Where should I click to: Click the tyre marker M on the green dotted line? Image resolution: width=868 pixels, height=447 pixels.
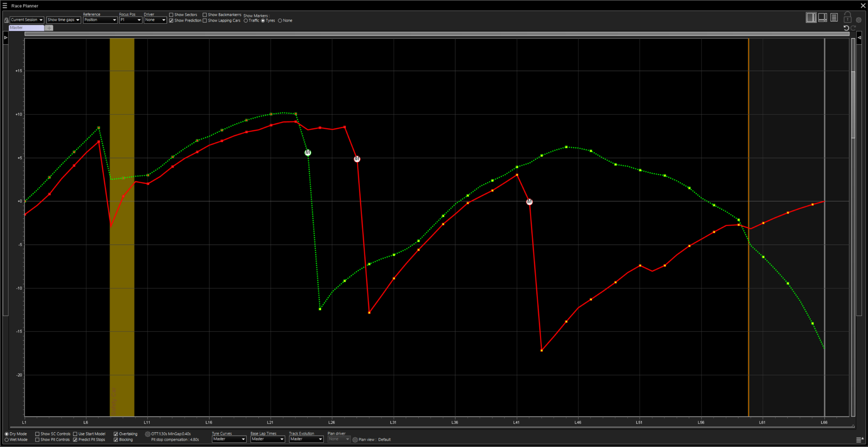308,153
